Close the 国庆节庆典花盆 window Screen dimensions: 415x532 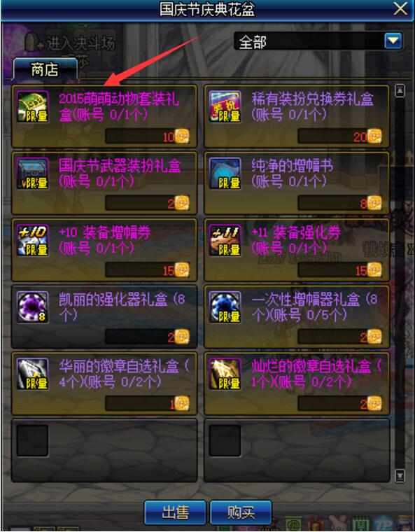[400, 9]
